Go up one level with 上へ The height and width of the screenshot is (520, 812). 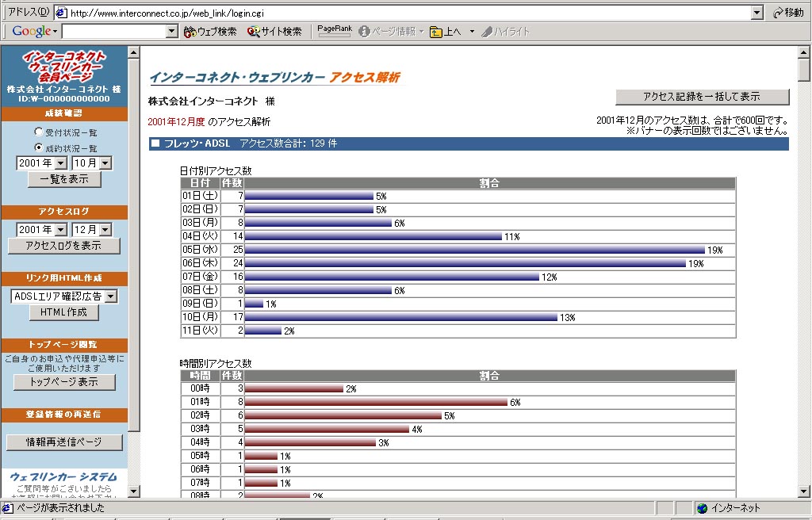point(446,32)
